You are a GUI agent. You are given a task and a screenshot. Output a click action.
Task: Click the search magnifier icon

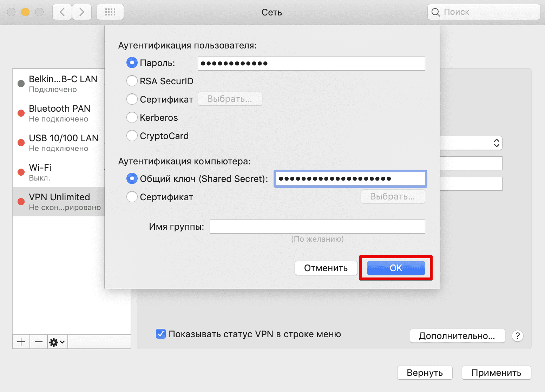click(x=435, y=12)
